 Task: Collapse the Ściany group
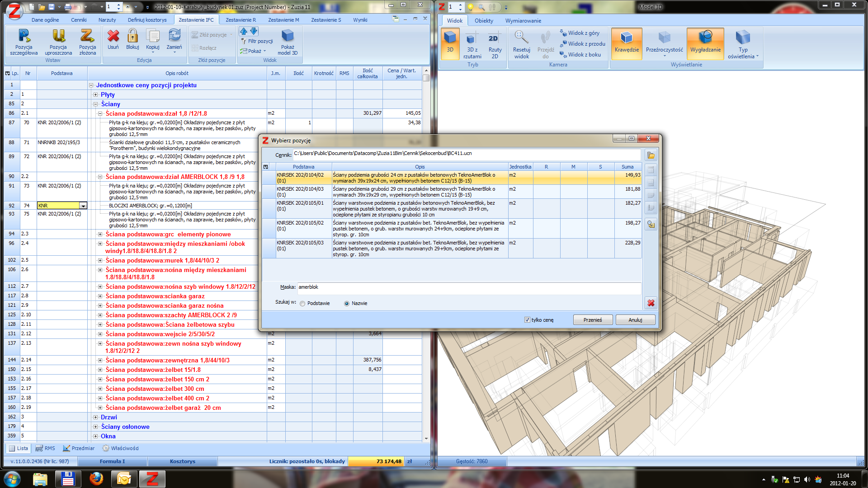click(96, 104)
